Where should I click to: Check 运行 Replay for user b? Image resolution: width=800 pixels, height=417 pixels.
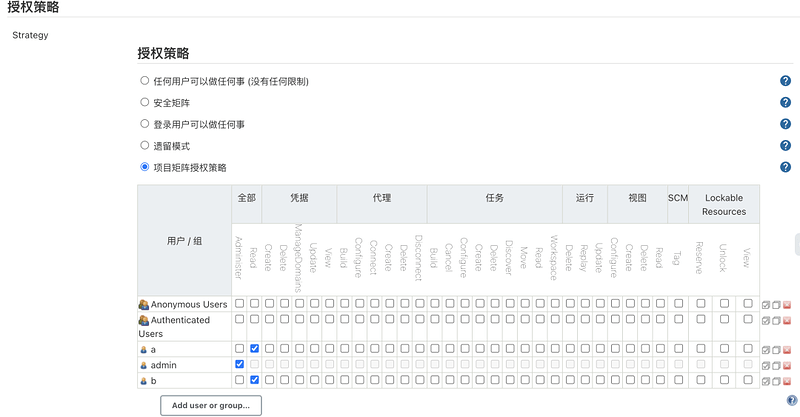click(585, 380)
